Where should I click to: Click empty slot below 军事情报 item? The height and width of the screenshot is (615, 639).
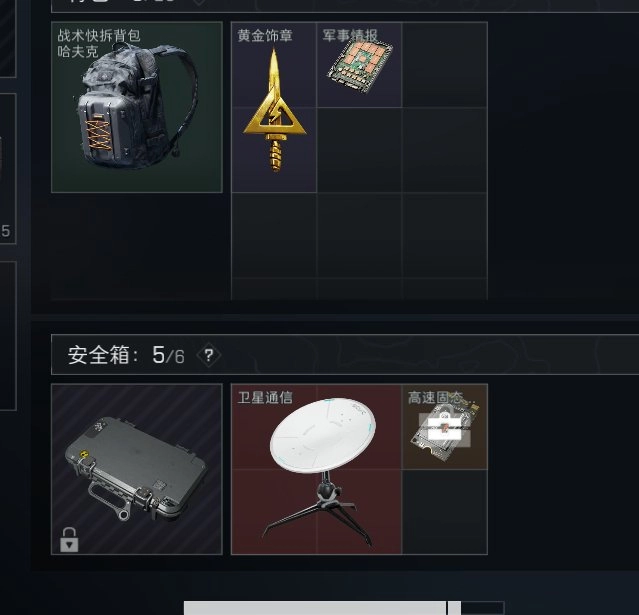tap(359, 150)
